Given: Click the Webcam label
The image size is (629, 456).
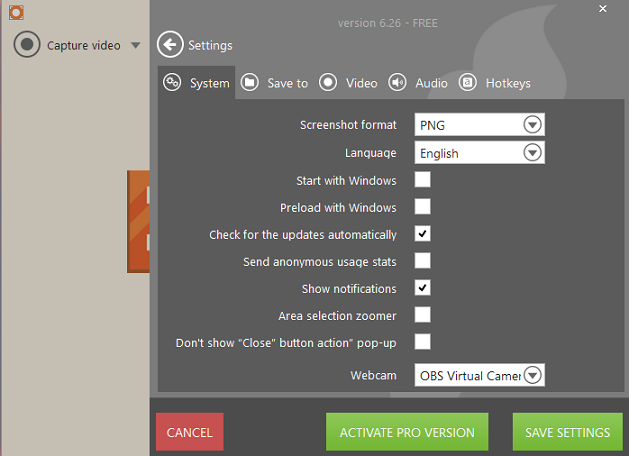Looking at the screenshot, I should click(373, 375).
